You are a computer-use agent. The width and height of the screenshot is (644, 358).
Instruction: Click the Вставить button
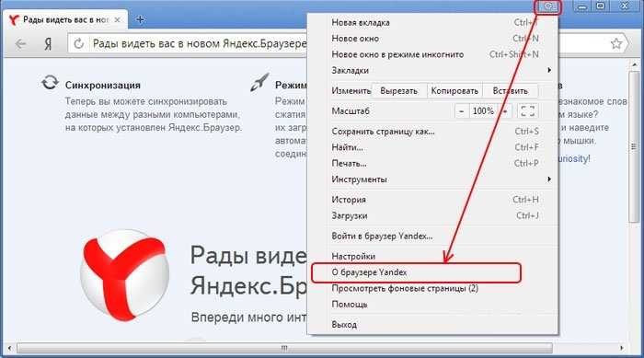510,91
